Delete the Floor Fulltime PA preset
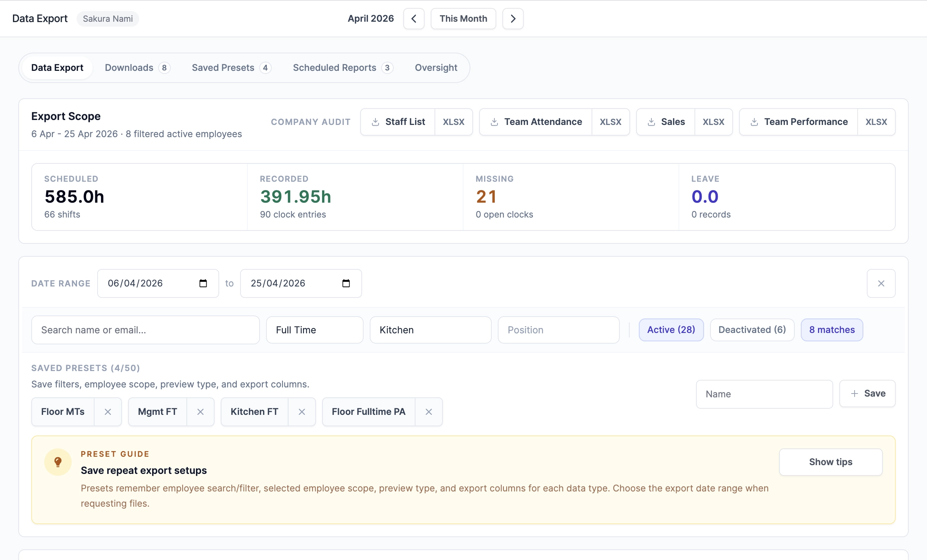Viewport: 927px width, 560px height. pyautogui.click(x=429, y=412)
